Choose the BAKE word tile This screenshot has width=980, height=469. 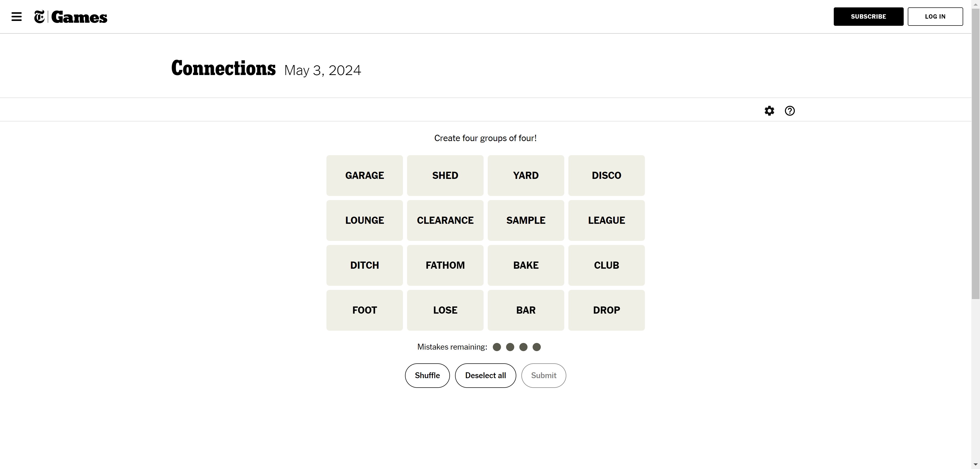526,265
